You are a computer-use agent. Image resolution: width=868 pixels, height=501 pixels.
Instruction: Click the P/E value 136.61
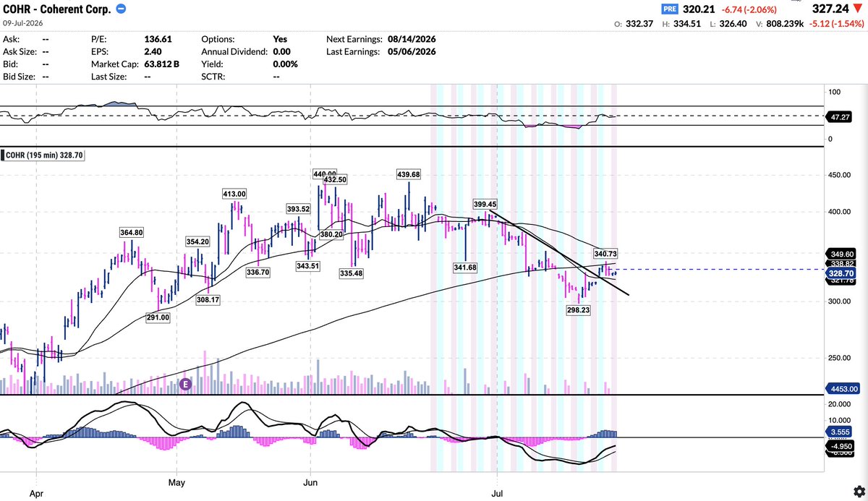[157, 39]
